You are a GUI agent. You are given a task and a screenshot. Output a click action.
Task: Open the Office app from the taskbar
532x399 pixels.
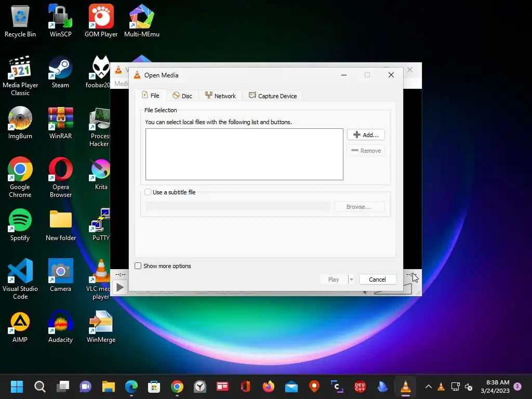[x=246, y=387]
